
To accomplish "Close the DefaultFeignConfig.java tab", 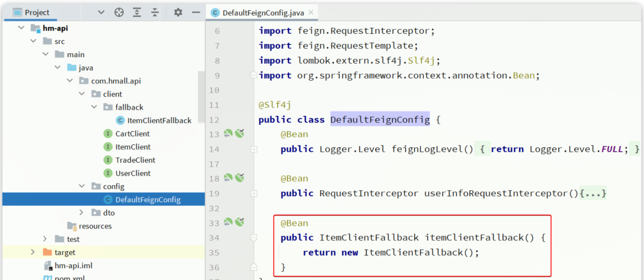I will 311,12.
